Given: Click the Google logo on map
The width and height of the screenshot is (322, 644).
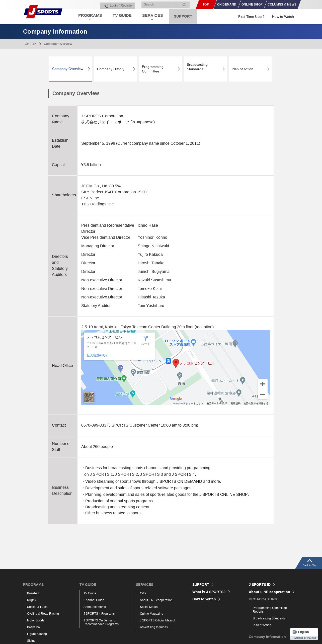Looking at the screenshot, I should tap(176, 398).
